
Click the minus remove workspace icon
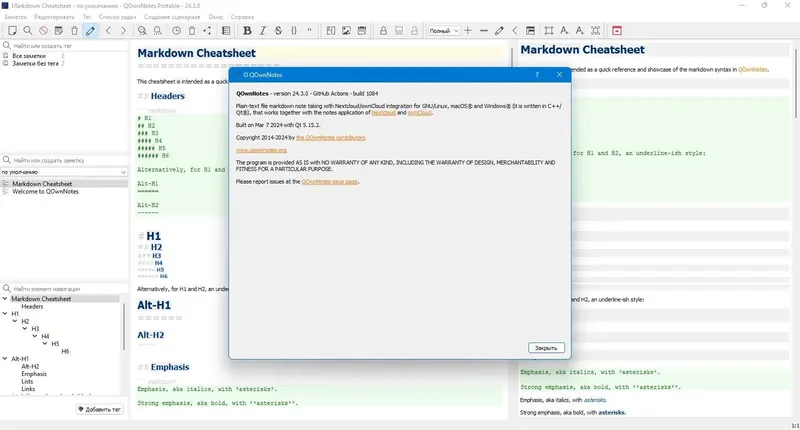tap(484, 31)
